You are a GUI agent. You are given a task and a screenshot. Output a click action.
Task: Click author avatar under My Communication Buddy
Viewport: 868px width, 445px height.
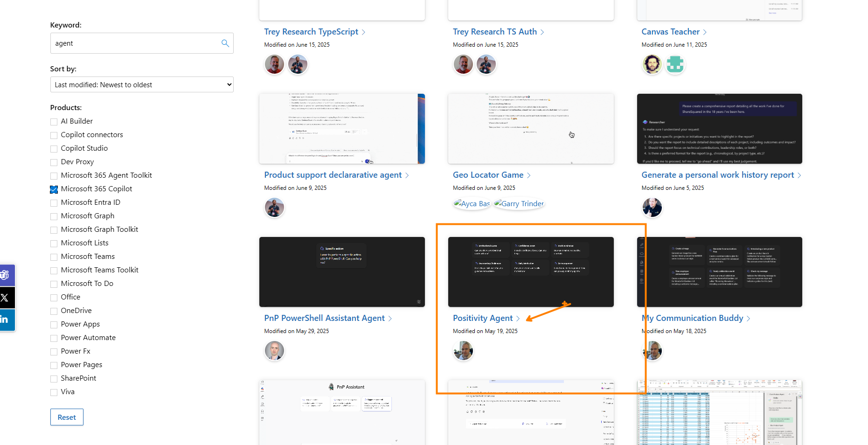coord(652,351)
